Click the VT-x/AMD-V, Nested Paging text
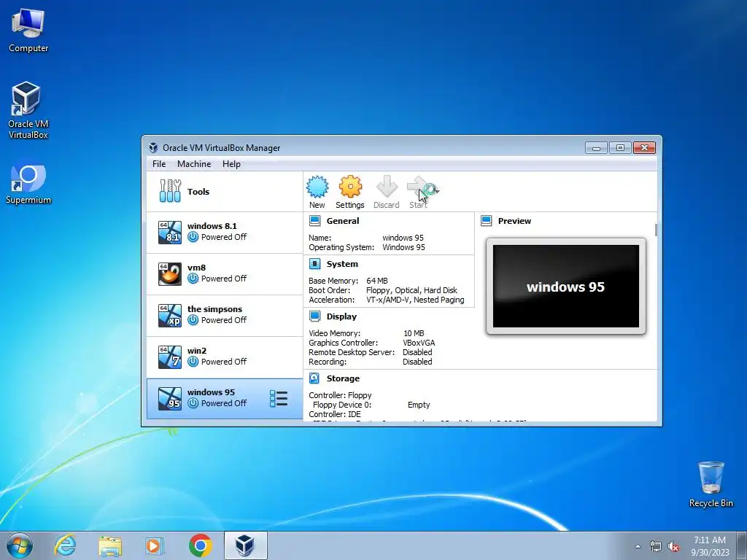Viewport: 747px width, 560px height. point(415,300)
